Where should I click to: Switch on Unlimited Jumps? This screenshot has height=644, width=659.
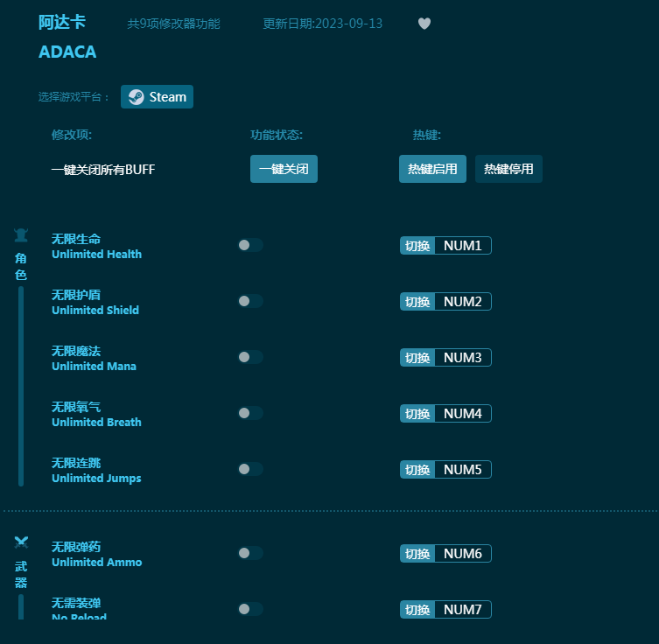(250, 469)
